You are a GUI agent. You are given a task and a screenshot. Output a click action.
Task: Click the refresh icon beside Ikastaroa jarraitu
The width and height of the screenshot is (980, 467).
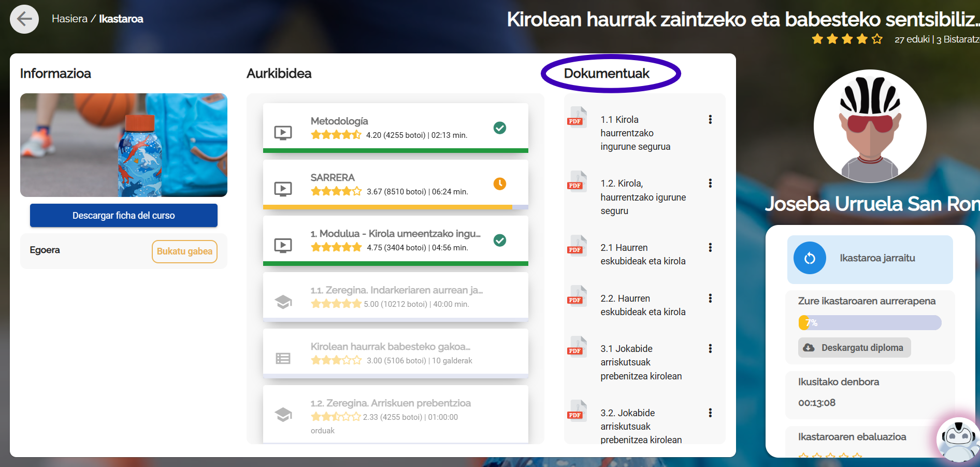click(x=810, y=258)
